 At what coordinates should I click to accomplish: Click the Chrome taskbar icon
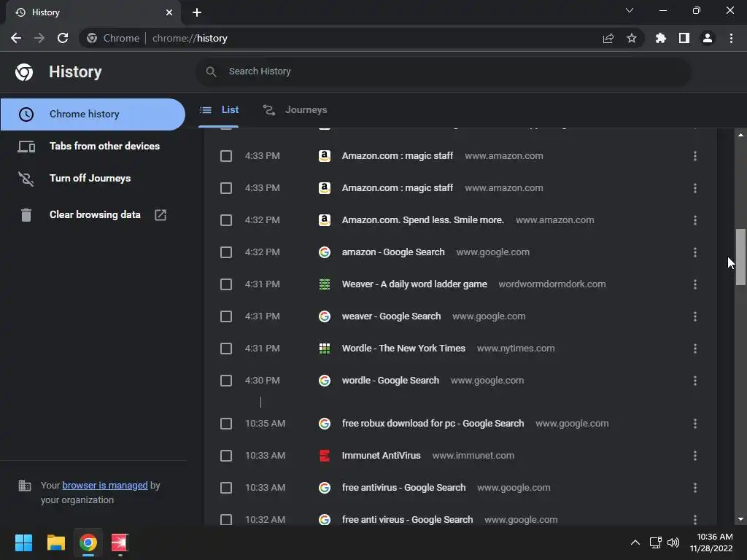pyautogui.click(x=88, y=542)
